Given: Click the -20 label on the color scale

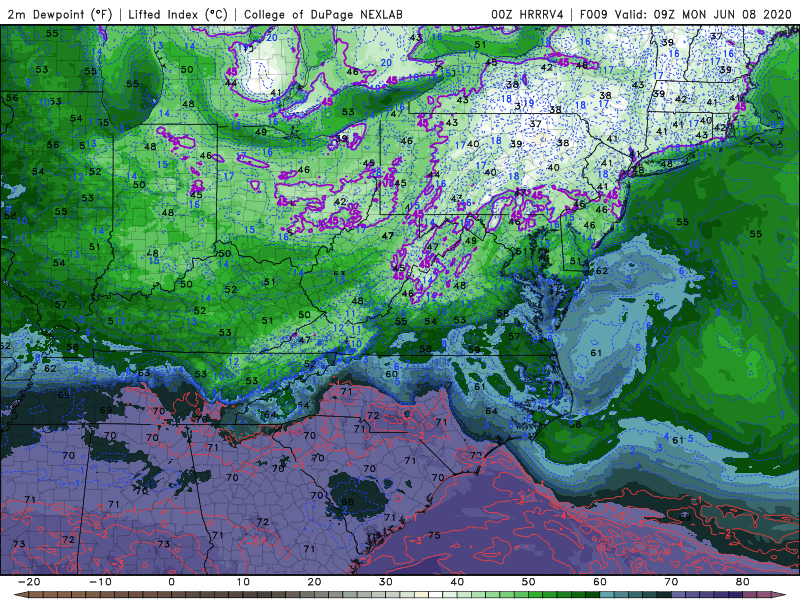Looking at the screenshot, I should (29, 582).
